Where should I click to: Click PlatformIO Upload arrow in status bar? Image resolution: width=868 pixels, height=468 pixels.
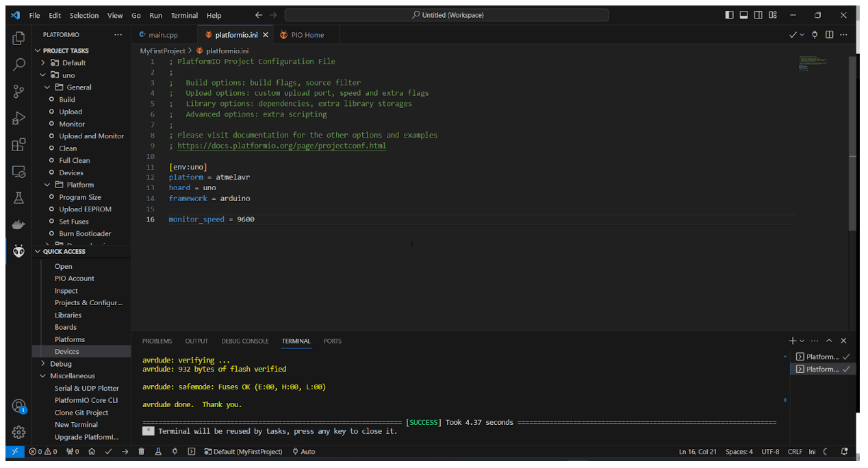[x=125, y=452]
